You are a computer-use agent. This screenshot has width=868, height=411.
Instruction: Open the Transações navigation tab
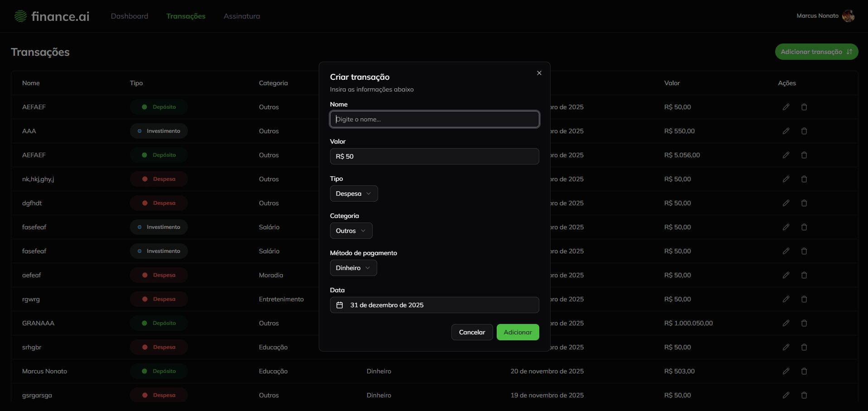186,16
